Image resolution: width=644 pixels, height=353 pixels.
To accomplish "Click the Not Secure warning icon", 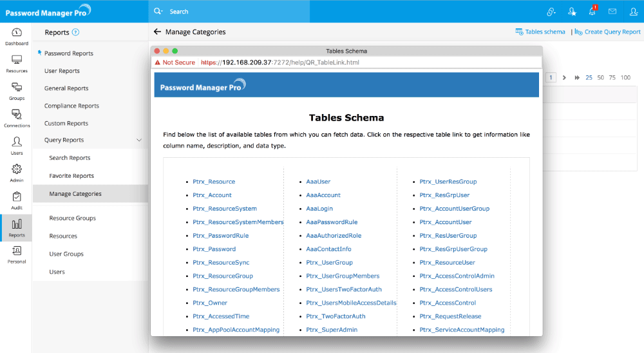I will tap(157, 62).
